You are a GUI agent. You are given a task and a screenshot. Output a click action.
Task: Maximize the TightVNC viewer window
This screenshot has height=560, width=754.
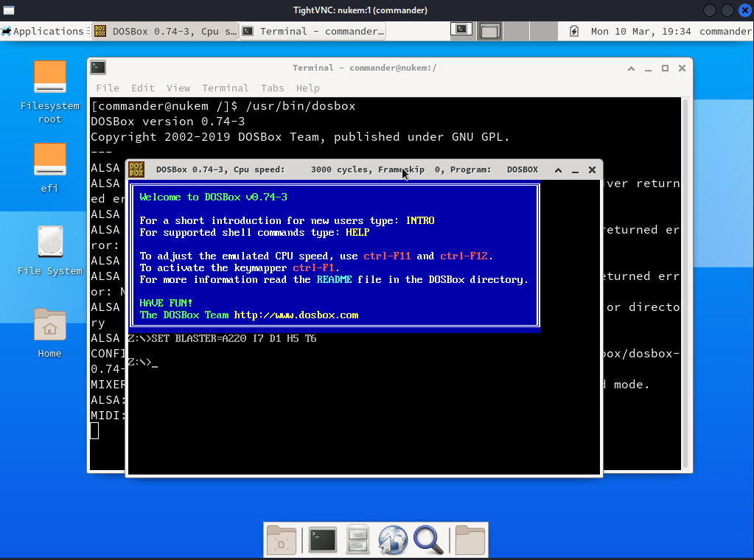727,10
